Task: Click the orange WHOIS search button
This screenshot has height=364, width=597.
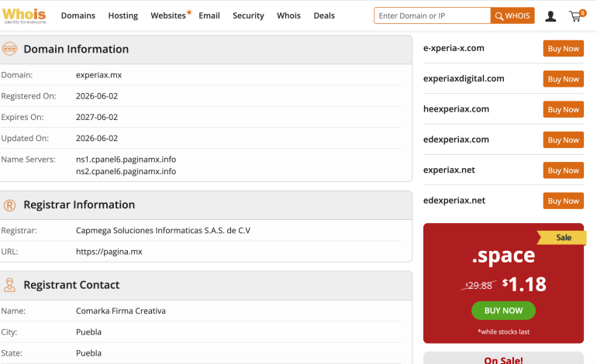Action: click(512, 15)
